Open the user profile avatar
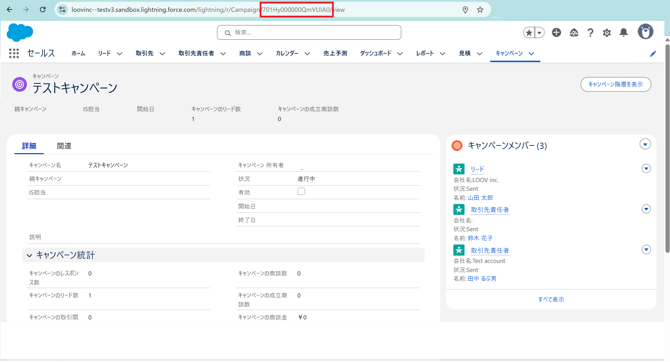This screenshot has height=362, width=670. click(645, 32)
